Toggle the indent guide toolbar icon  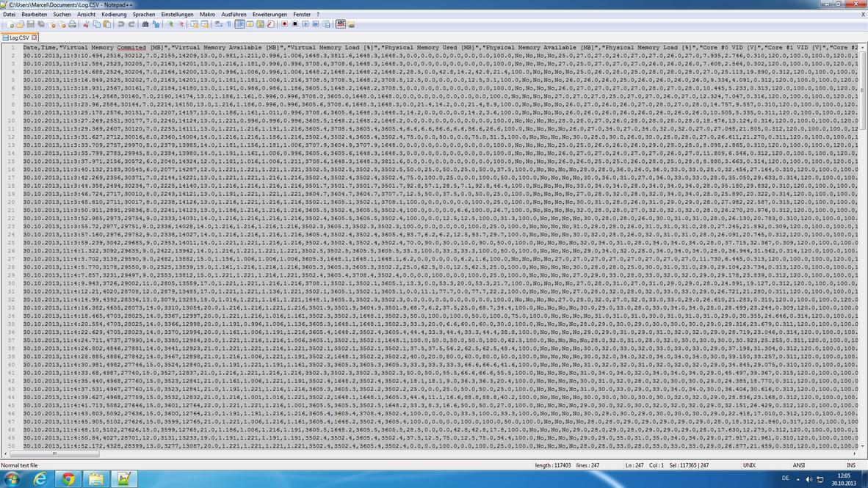tap(239, 24)
